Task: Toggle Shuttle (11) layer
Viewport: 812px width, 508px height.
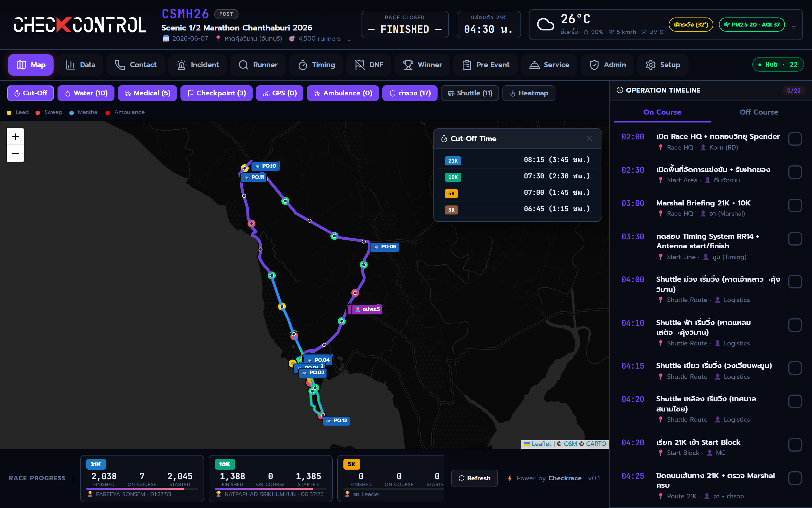Action: point(470,93)
